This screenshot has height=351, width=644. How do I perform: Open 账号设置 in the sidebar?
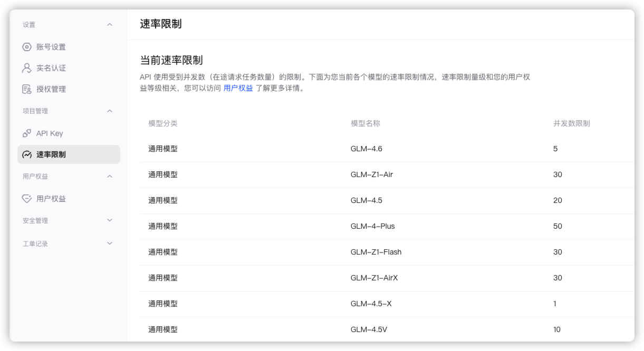(69, 47)
